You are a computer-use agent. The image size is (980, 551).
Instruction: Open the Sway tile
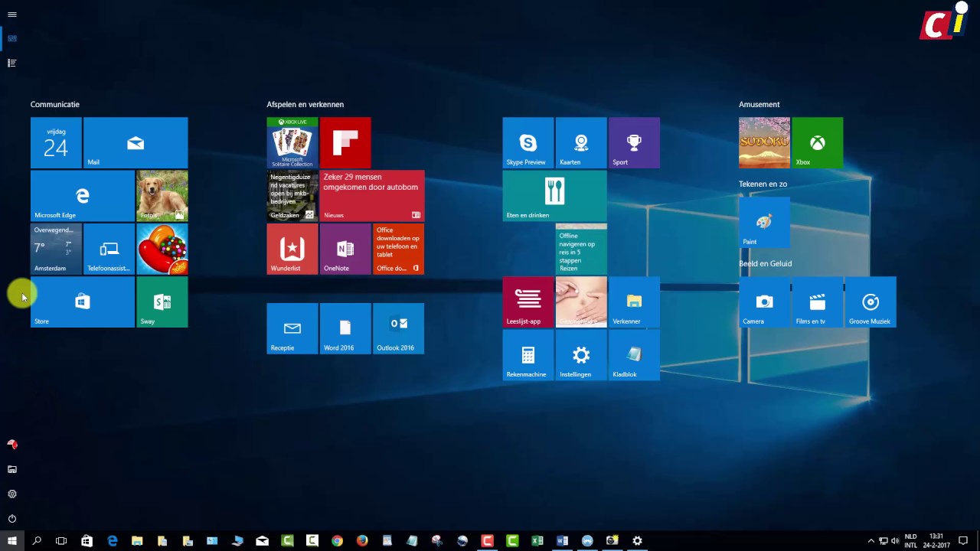162,302
